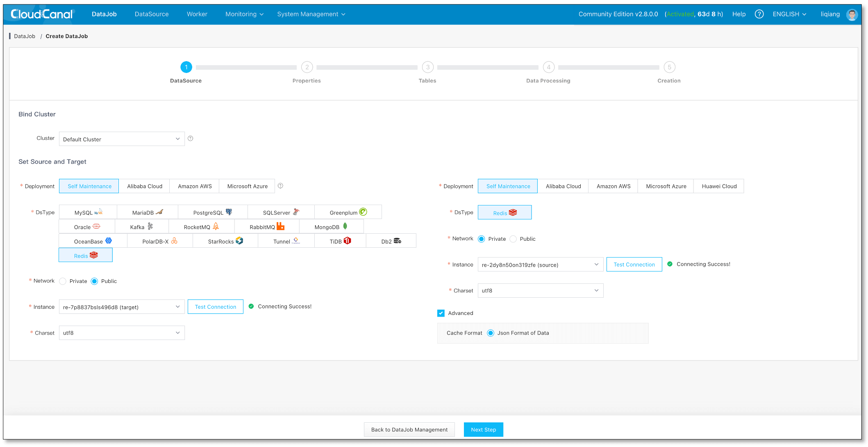The image size is (868, 447).
Task: Select Kafka datasource type
Action: coord(141,227)
